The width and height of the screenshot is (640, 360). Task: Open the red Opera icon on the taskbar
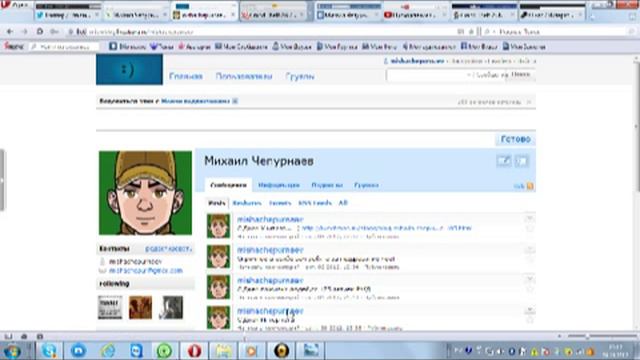pyautogui.click(x=195, y=351)
